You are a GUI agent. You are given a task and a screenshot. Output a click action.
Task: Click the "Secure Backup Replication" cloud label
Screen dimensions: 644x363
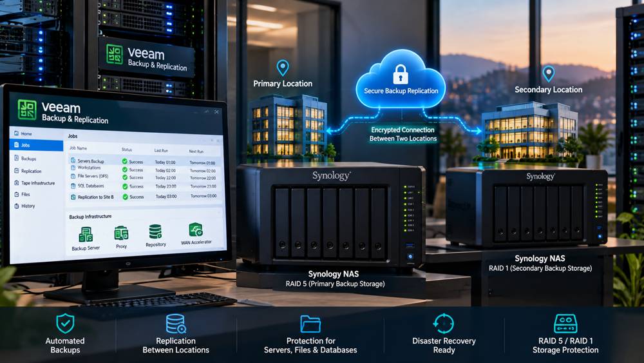401,91
